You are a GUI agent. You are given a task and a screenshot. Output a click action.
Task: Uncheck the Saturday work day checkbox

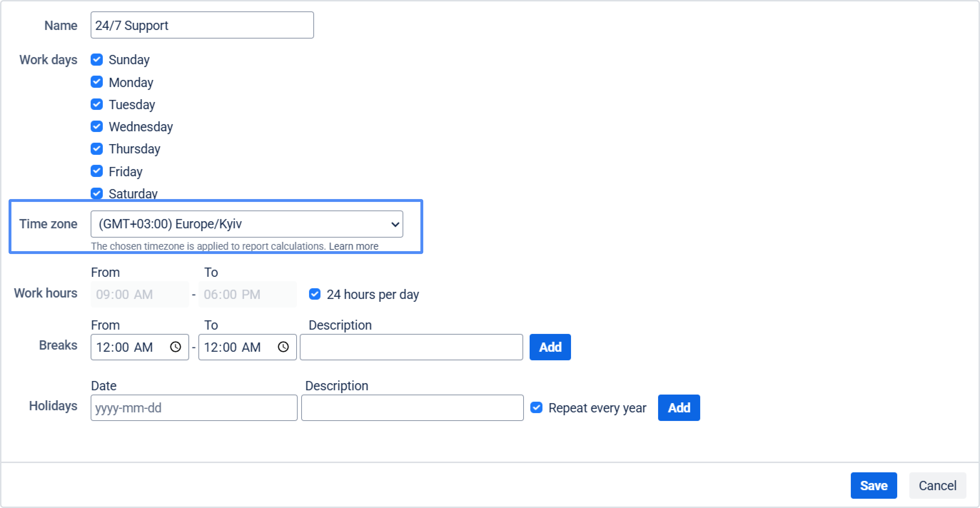(x=97, y=193)
